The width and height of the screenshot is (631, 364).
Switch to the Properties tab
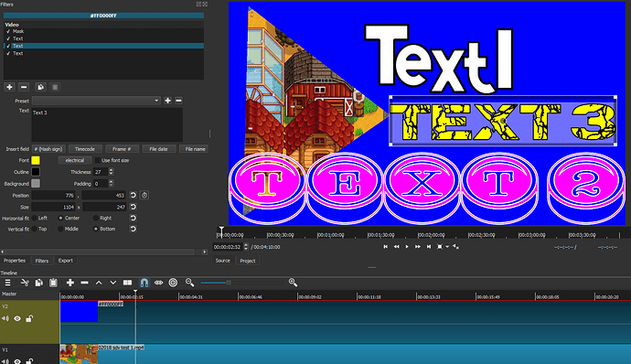(x=15, y=261)
